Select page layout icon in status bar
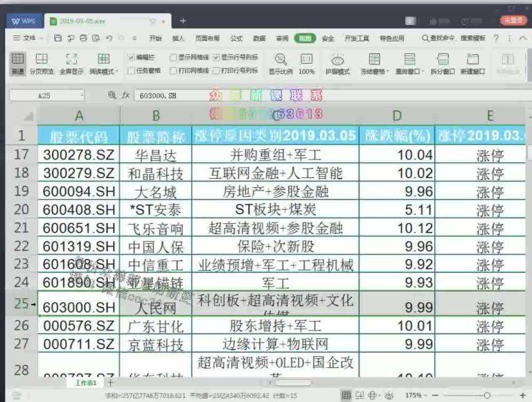 tap(360, 395)
